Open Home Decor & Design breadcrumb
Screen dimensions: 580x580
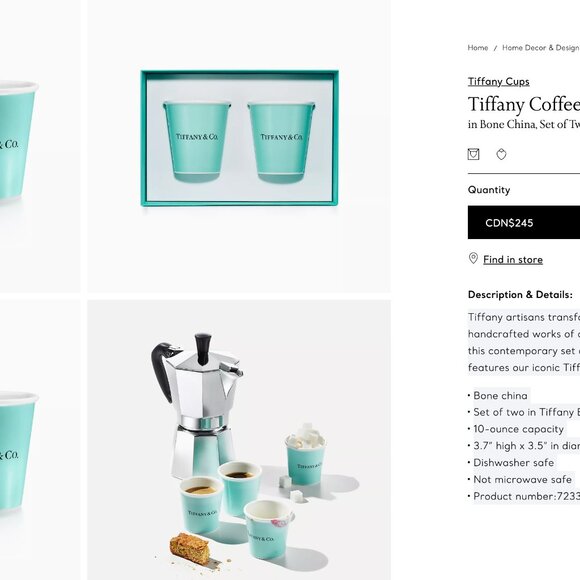540,48
